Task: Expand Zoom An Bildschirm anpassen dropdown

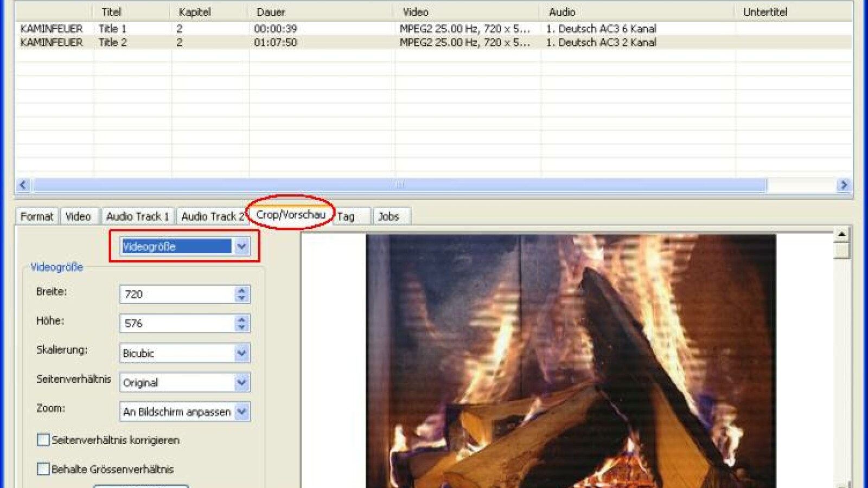Action: 241,412
